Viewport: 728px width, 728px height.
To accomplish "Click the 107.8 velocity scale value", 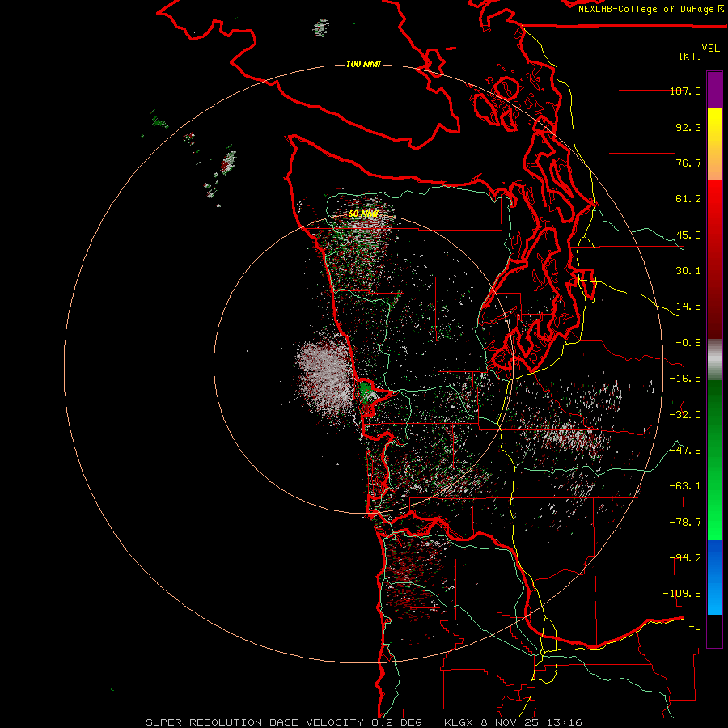I will (x=685, y=91).
